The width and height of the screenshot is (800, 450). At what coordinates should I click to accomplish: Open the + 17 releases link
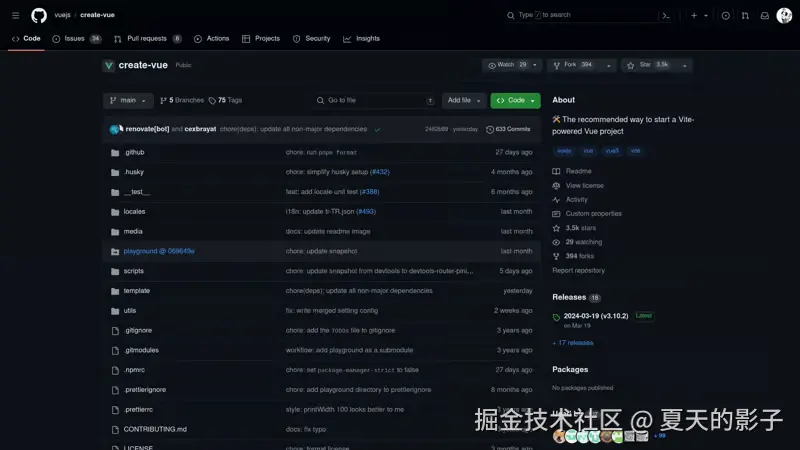point(572,343)
